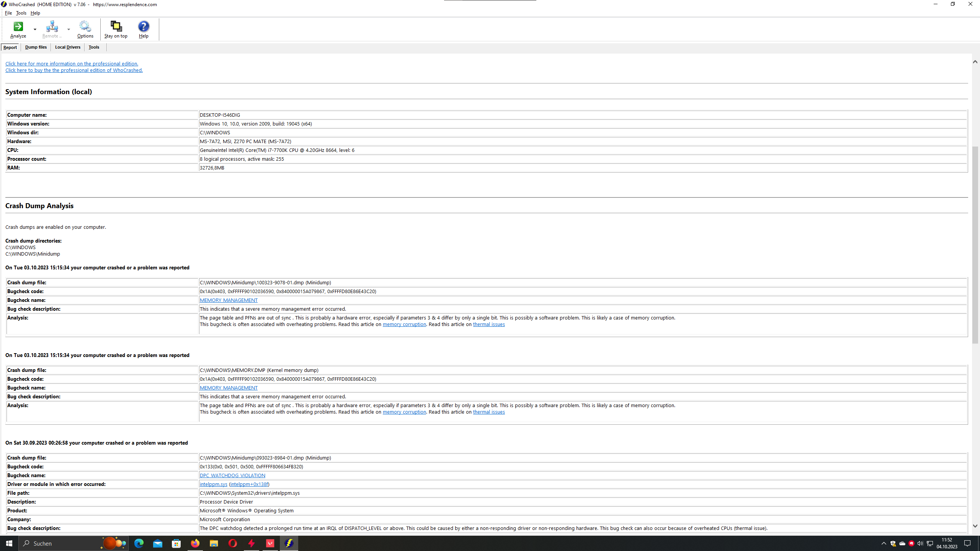
Task: Click the green Analyze toolbar icon
Action: tap(18, 26)
